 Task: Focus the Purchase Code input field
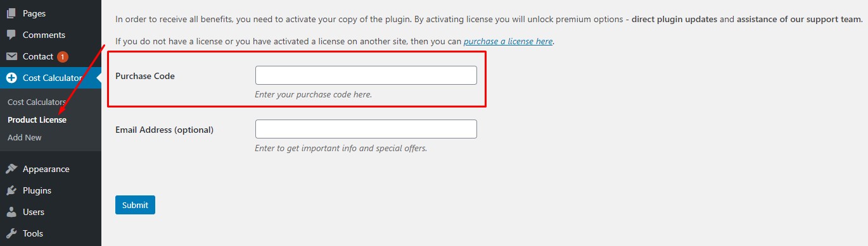(x=366, y=75)
